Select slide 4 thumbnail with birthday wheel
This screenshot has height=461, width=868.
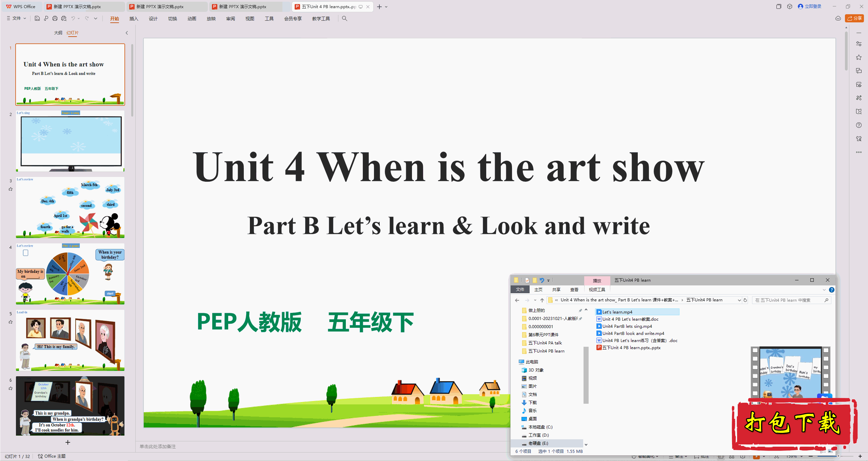[x=70, y=274]
